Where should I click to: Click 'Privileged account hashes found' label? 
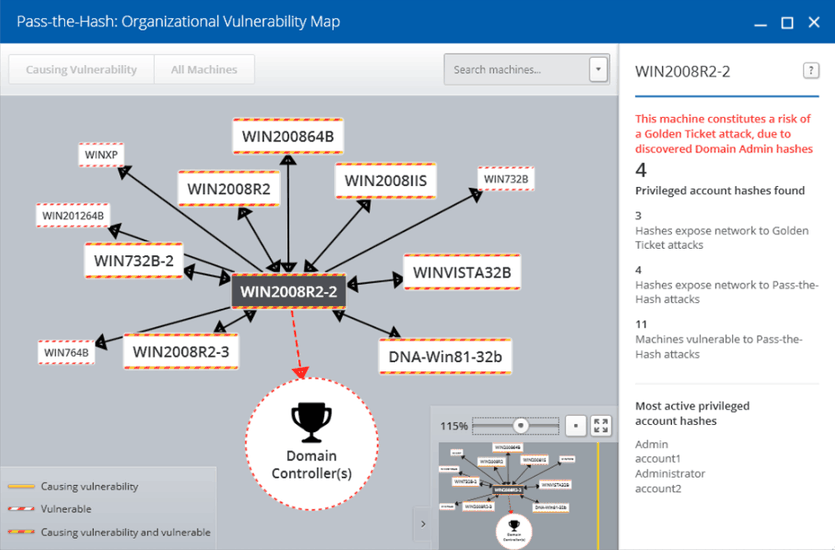pos(720,191)
